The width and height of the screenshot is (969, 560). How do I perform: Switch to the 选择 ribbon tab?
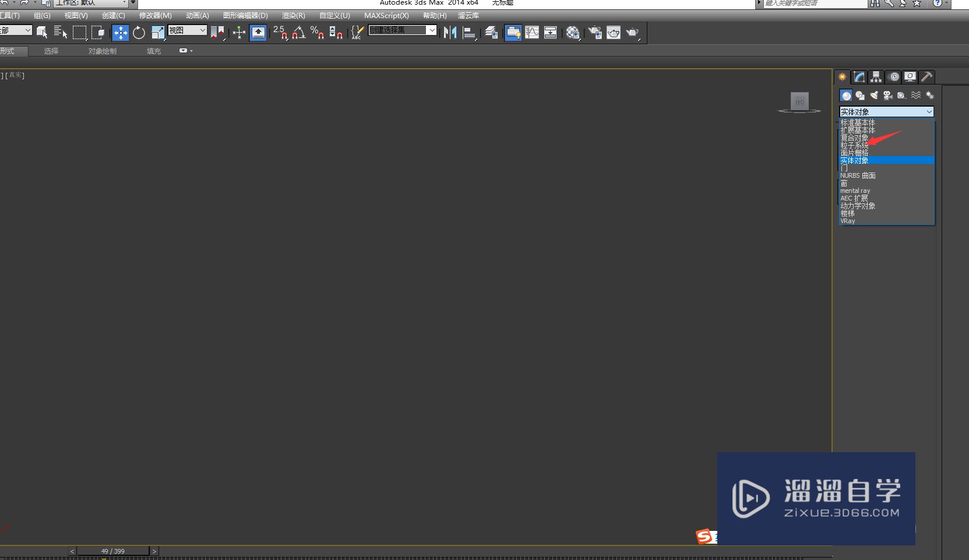[51, 51]
